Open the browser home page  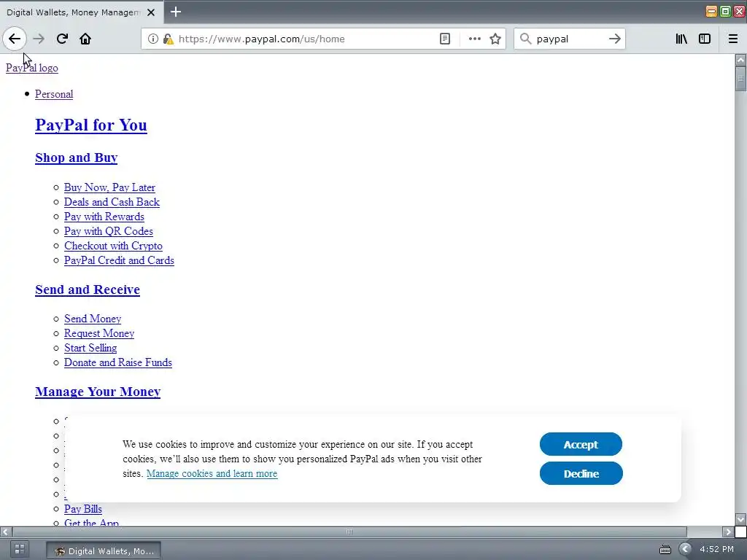click(85, 39)
